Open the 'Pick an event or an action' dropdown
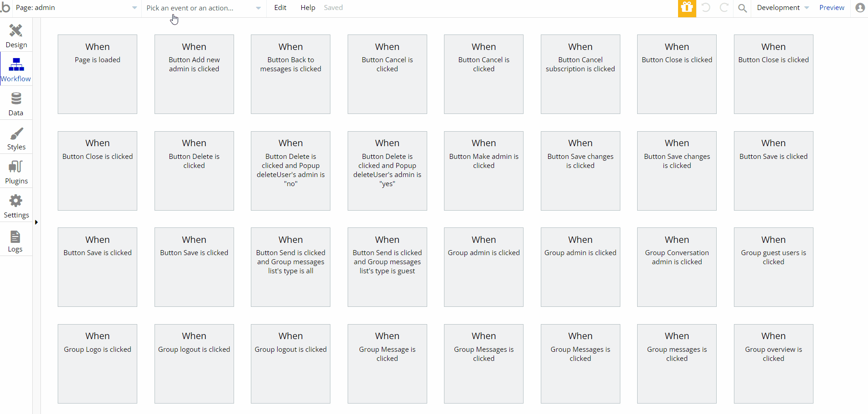This screenshot has height=414, width=868. click(x=203, y=8)
